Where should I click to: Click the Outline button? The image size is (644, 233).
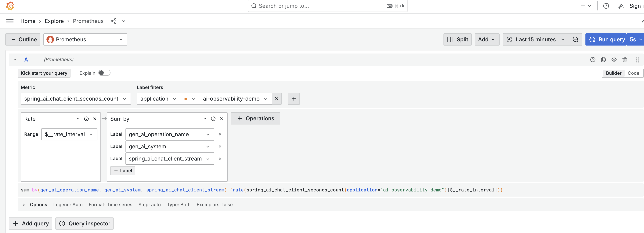pos(23,39)
